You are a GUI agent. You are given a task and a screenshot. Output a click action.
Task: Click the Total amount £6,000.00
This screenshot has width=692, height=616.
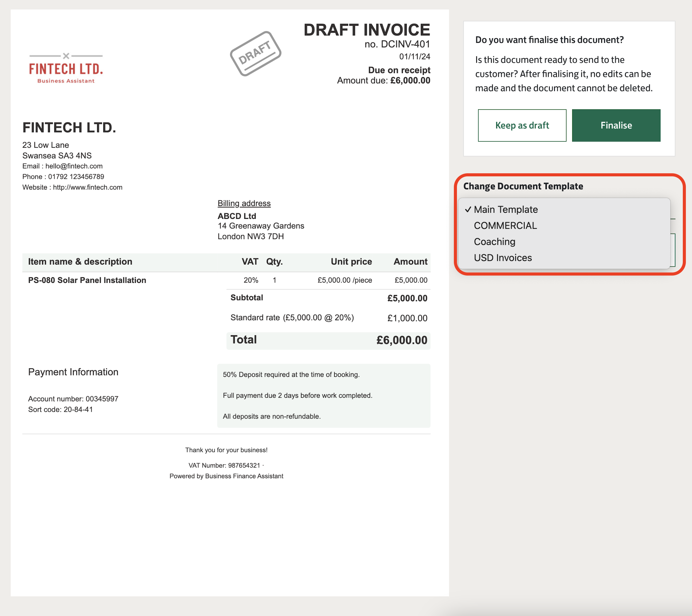[401, 340]
